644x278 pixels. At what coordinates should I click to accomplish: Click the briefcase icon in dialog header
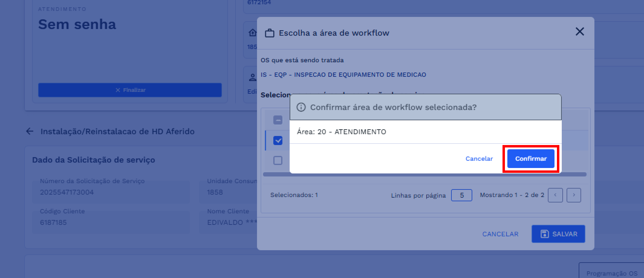[x=269, y=33]
